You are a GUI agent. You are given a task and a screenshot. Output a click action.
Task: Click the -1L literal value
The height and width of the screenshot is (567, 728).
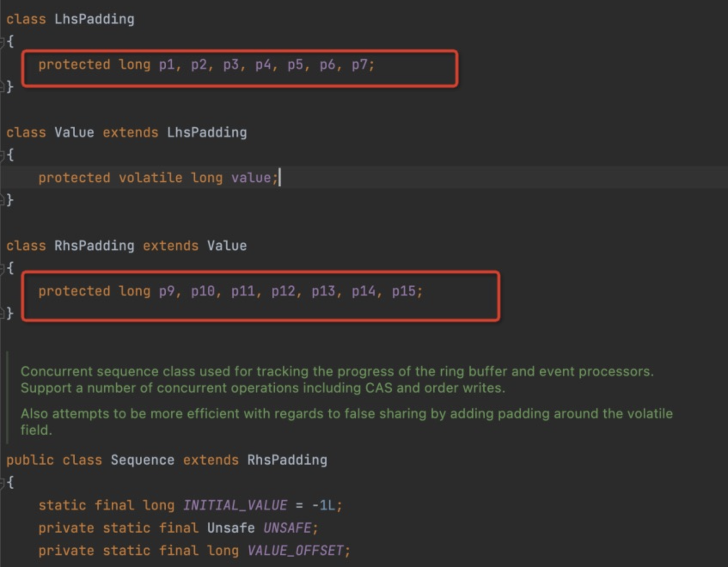(x=324, y=506)
